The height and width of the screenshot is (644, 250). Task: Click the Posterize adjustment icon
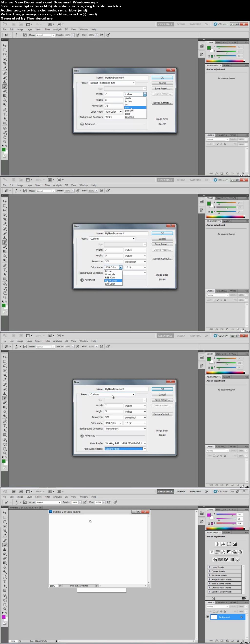220,559
